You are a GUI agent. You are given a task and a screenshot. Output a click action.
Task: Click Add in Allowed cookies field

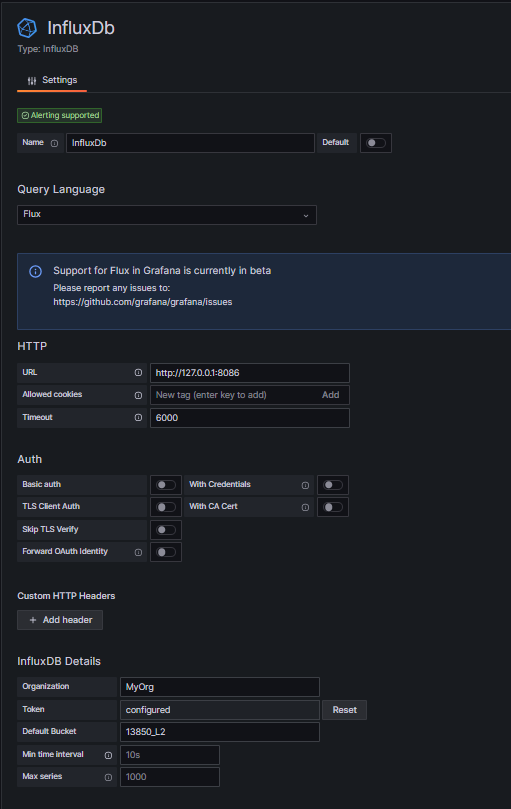[330, 395]
